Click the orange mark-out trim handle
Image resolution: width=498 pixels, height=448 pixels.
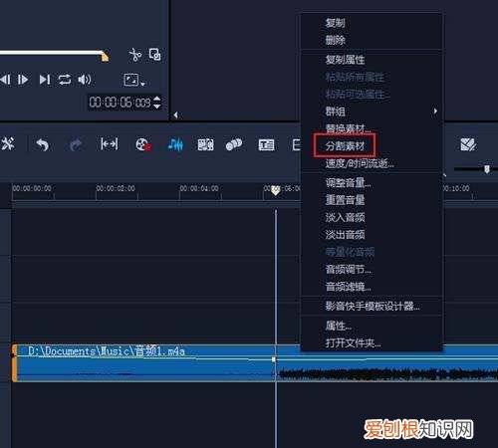(x=105, y=57)
